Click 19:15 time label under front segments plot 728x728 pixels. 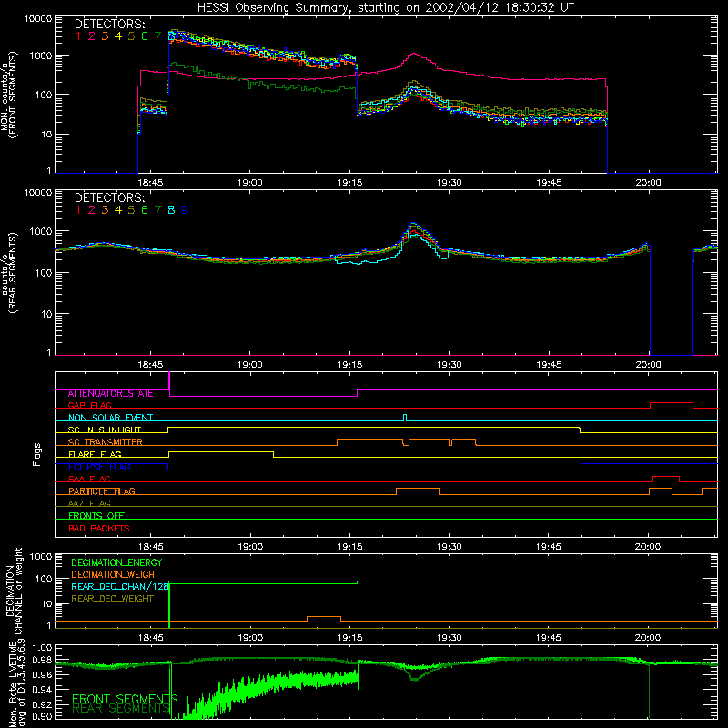coord(349,183)
